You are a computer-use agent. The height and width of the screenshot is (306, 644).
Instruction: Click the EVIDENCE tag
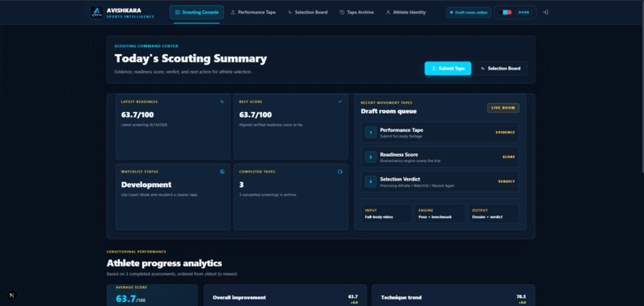pos(505,133)
